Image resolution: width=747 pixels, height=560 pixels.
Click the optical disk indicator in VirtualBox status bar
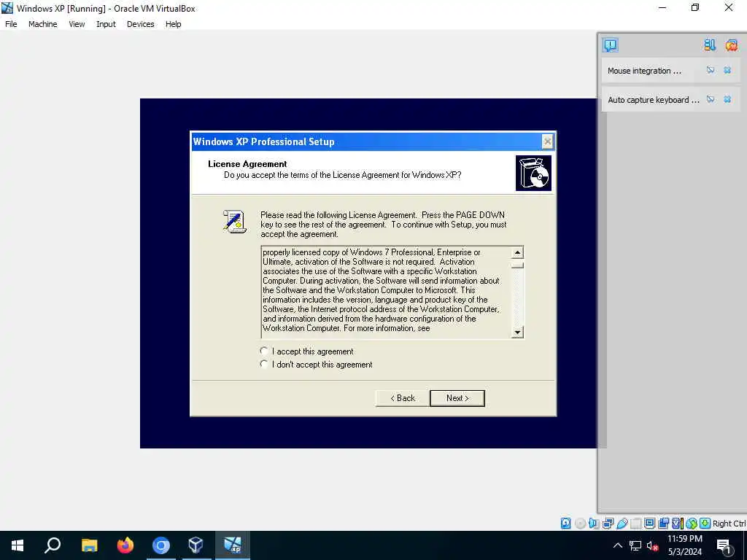coord(580,524)
